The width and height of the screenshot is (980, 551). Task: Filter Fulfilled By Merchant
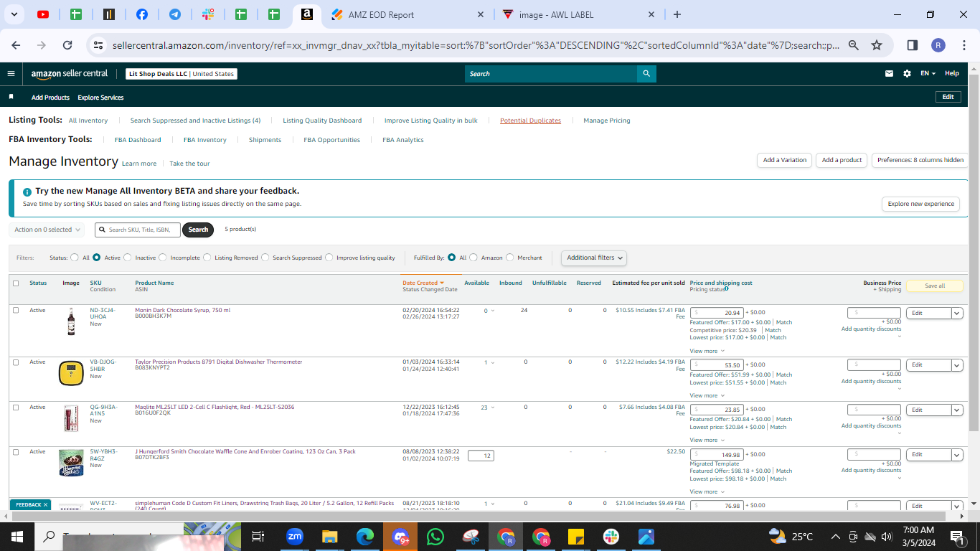point(510,258)
